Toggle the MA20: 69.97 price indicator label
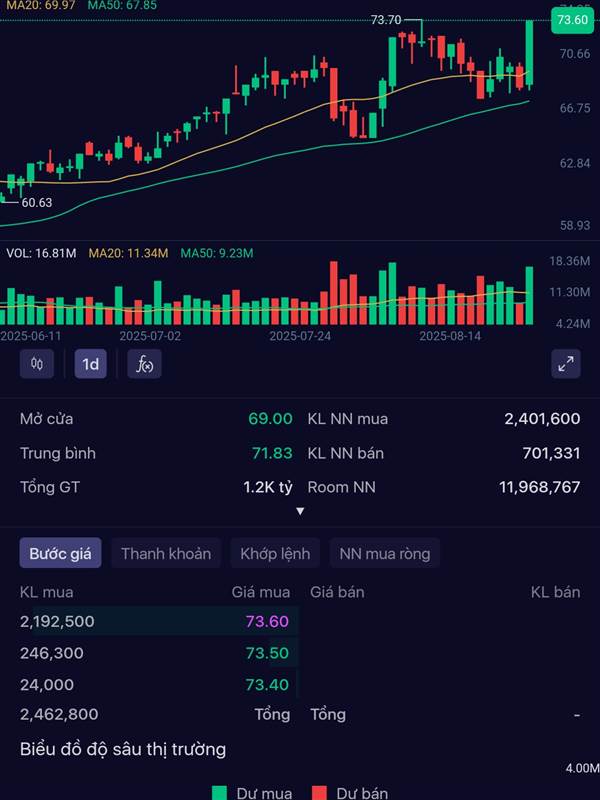 click(x=38, y=5)
